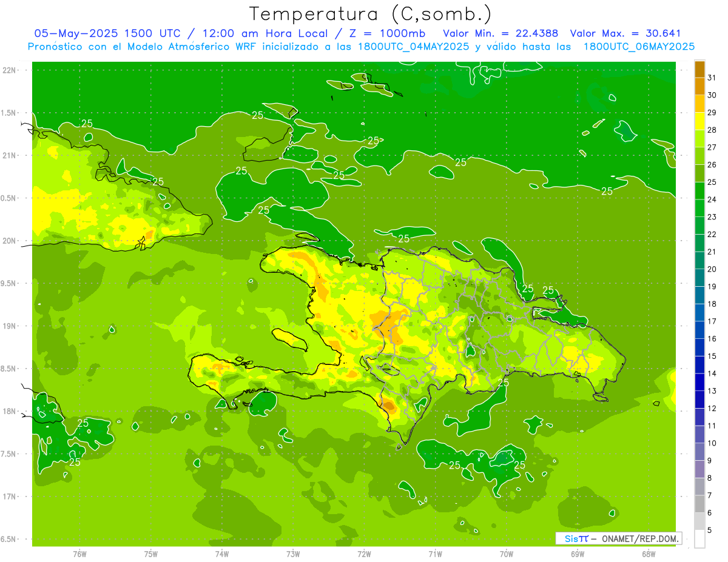Click the legend swatch between 23 and 24
728x562 pixels.
[699, 208]
